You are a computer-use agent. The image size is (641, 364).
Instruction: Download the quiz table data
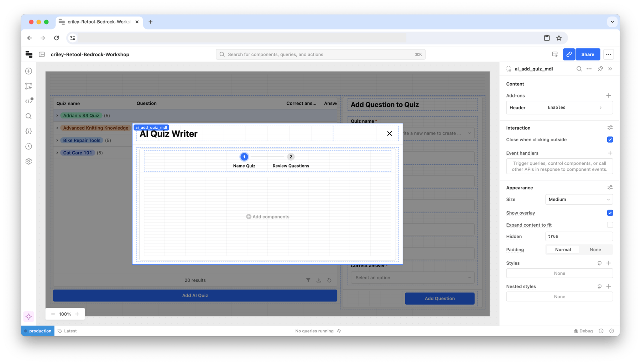click(319, 280)
